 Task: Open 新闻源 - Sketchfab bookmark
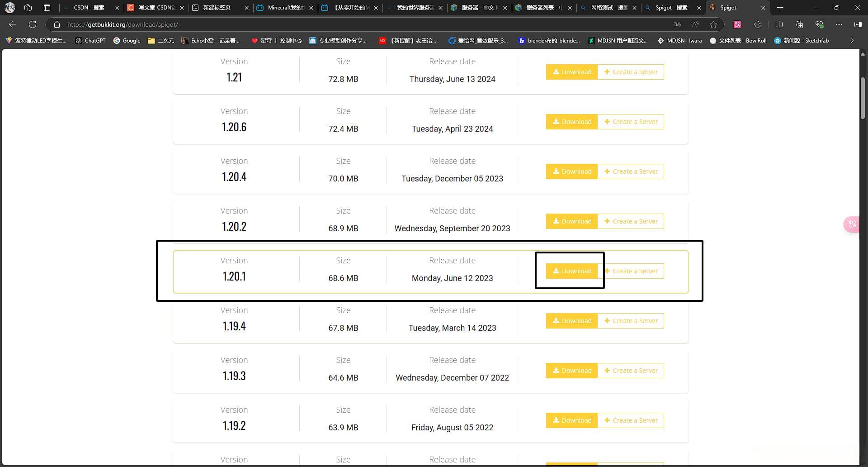coord(802,41)
